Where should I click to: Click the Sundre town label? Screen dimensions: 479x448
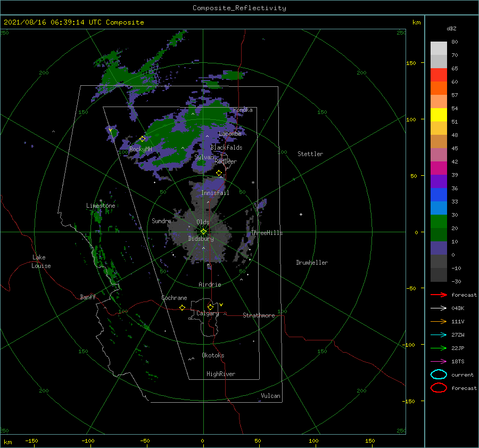pos(161,221)
